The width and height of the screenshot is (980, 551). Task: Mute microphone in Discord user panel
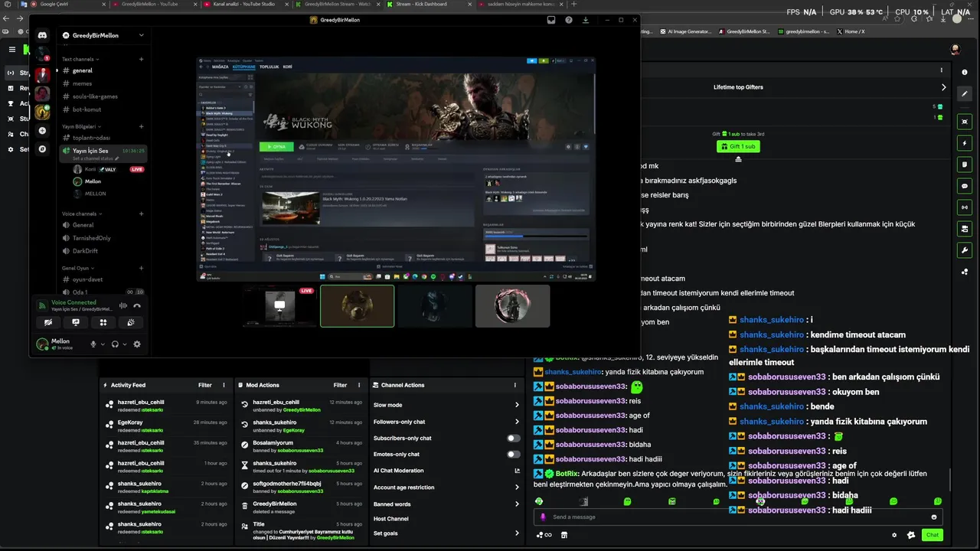[x=93, y=344]
